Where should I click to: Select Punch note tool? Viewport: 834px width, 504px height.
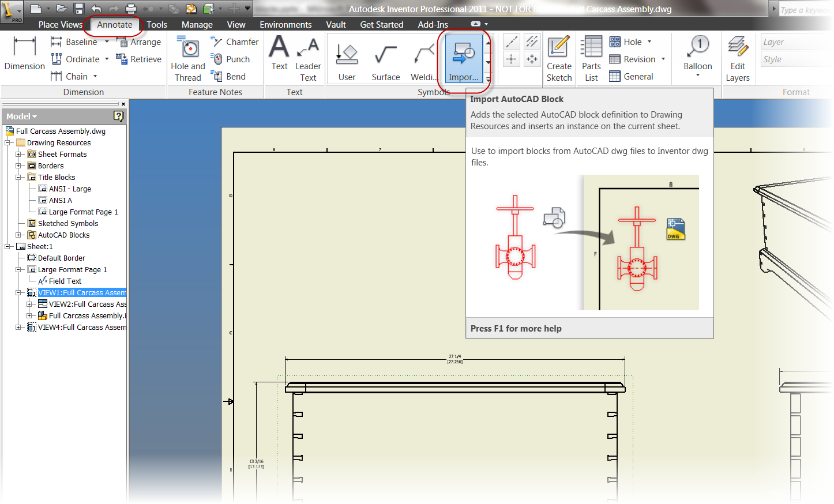[230, 59]
